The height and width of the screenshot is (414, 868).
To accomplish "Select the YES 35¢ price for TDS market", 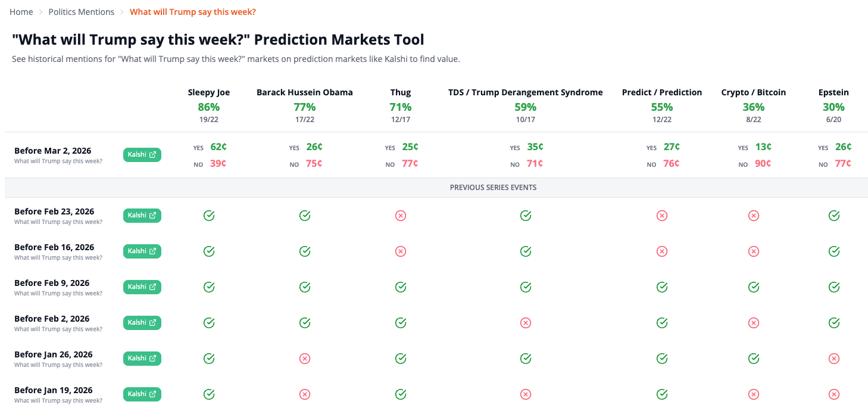I will pyautogui.click(x=534, y=147).
